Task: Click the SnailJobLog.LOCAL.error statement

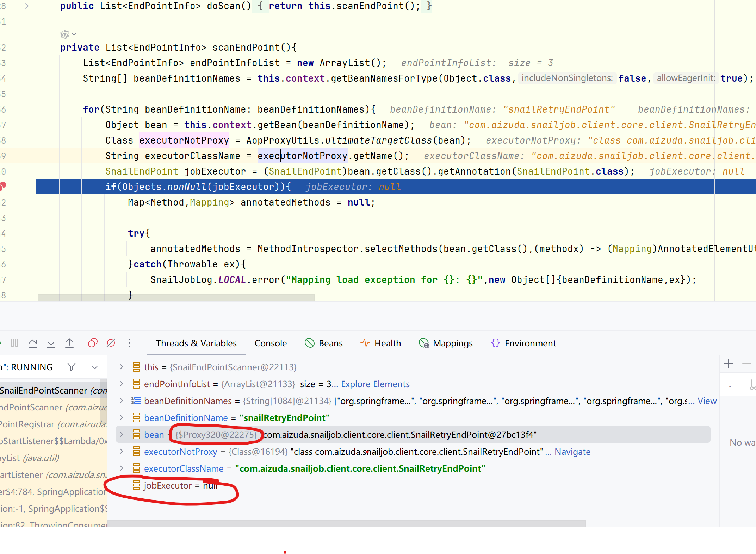Action: click(x=423, y=279)
